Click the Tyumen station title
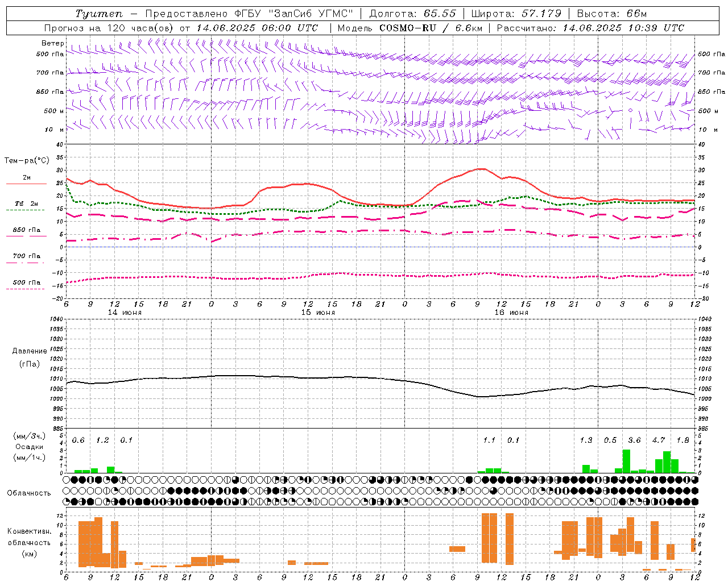 point(99,14)
